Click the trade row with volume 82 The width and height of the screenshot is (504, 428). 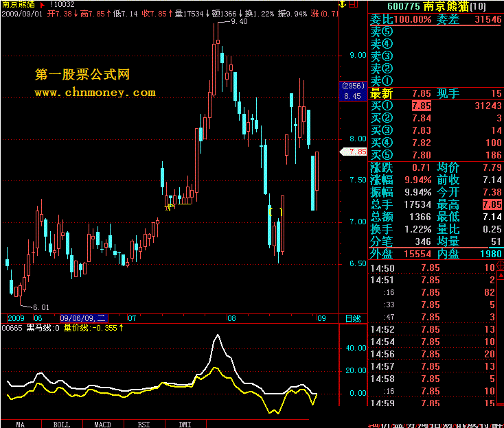(x=433, y=292)
